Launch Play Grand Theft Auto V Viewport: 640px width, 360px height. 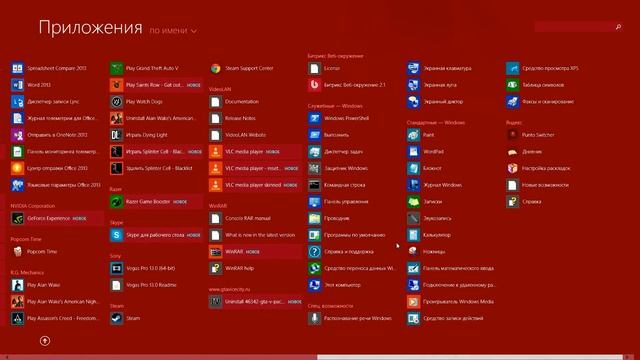coord(144,68)
